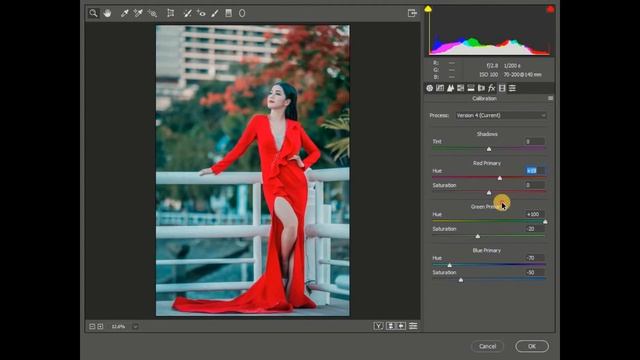Click the Green Primary Saturation slider handle
Screen dimensions: 640x360
[478, 236]
